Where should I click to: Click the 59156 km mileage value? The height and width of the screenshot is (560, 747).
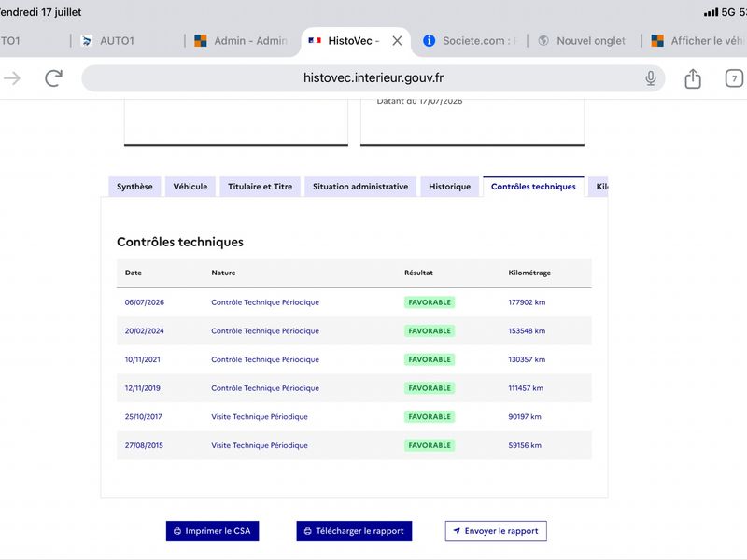click(525, 445)
